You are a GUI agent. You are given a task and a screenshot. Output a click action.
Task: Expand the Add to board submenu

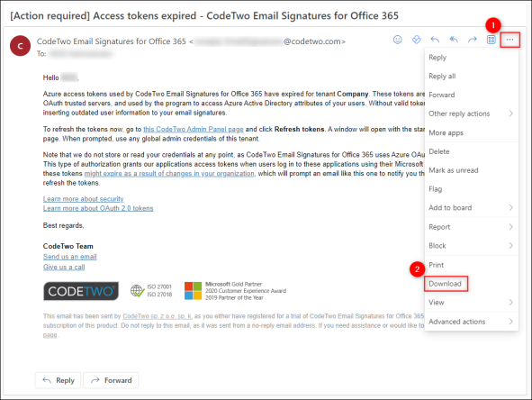pyautogui.click(x=471, y=207)
